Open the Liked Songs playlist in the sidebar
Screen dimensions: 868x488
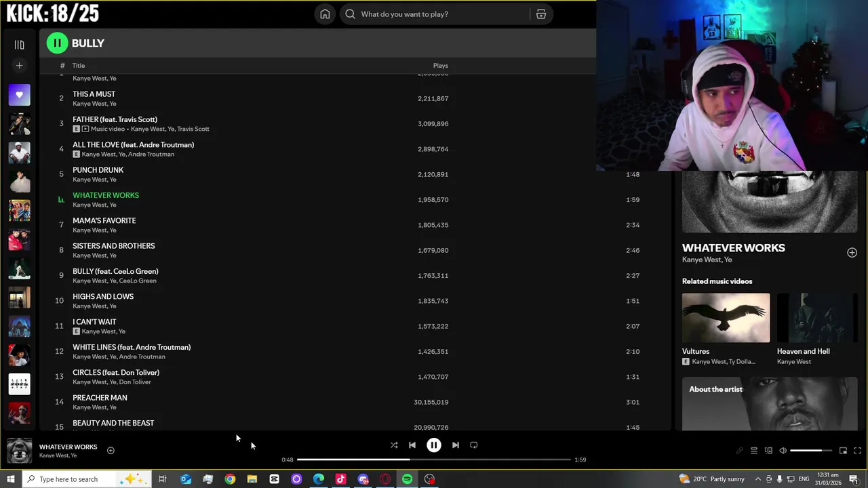(x=19, y=95)
